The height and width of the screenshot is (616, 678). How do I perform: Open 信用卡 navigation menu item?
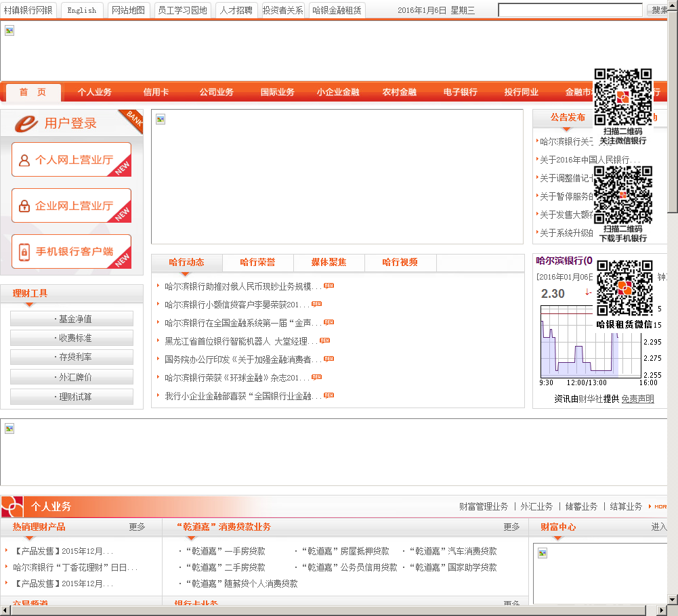[156, 92]
